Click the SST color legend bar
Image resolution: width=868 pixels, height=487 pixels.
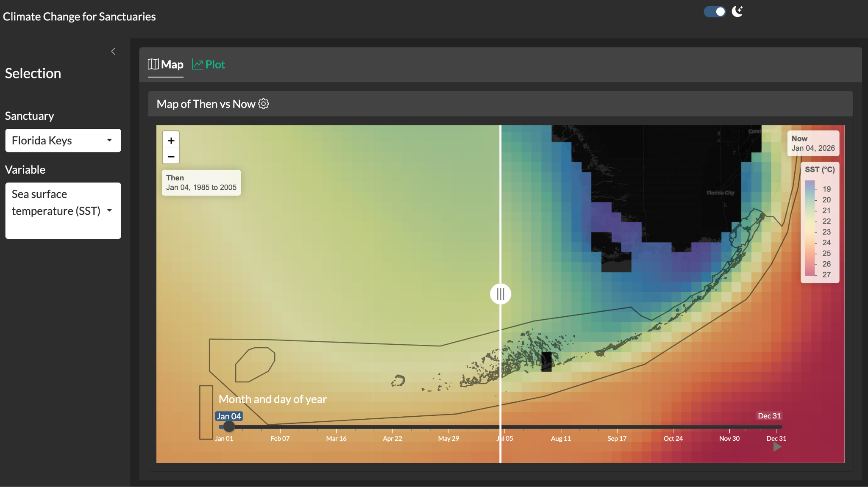(x=810, y=228)
